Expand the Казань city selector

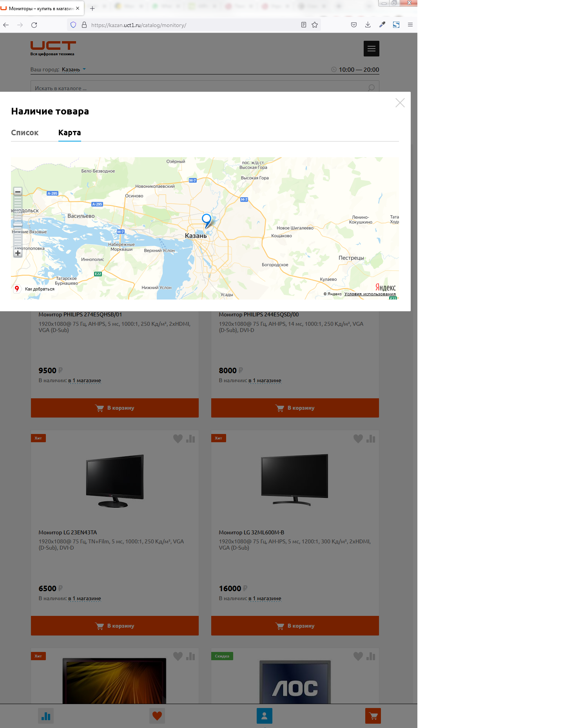coord(74,69)
